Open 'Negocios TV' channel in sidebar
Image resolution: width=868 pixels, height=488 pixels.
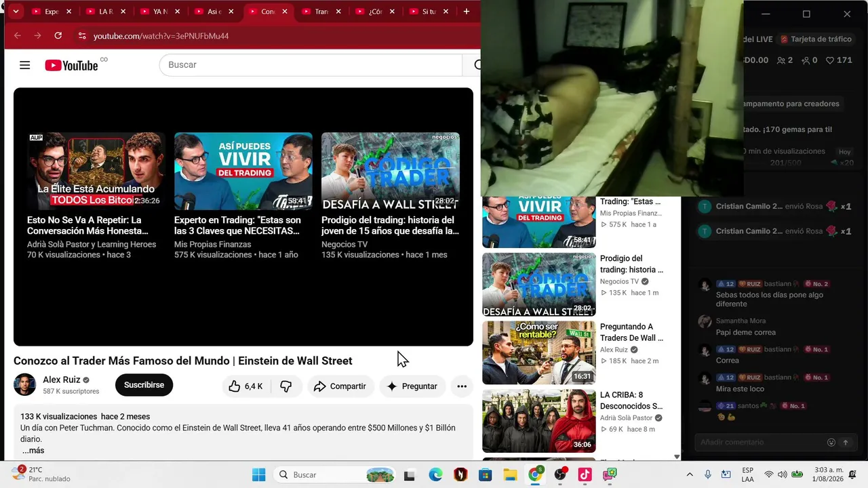point(619,281)
